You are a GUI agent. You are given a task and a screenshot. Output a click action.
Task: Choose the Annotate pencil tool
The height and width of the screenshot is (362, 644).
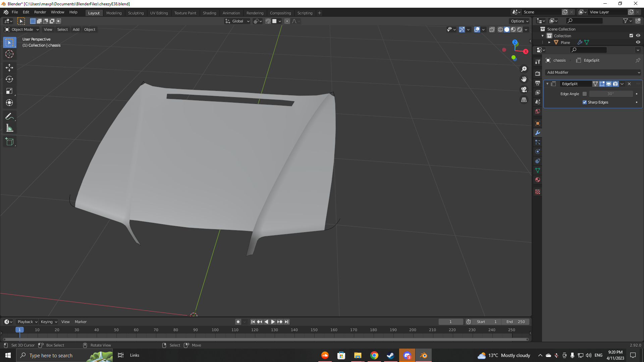(9, 116)
